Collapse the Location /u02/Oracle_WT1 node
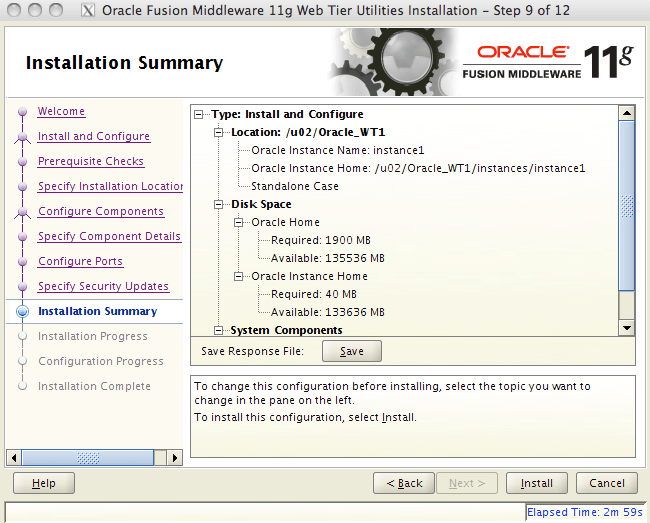650x523 pixels. tap(218, 133)
